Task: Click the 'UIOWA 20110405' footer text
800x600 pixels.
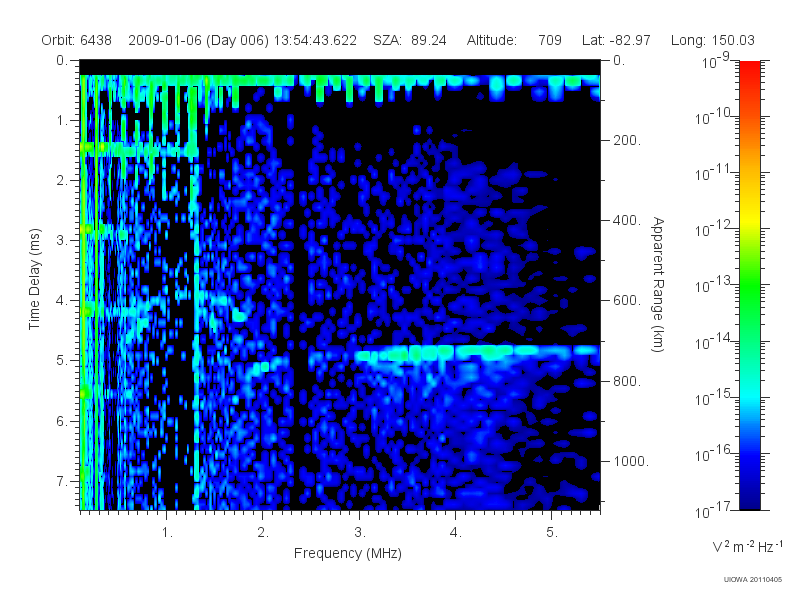Action: (753, 580)
